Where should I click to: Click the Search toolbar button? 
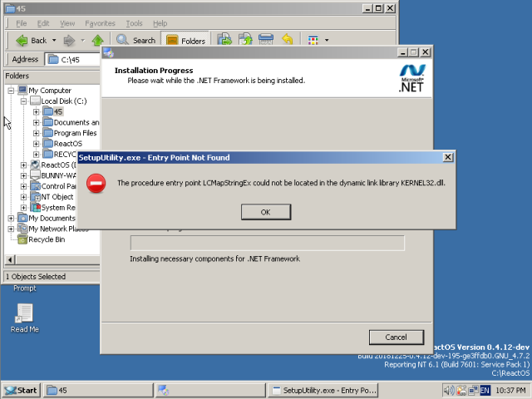[x=135, y=41]
